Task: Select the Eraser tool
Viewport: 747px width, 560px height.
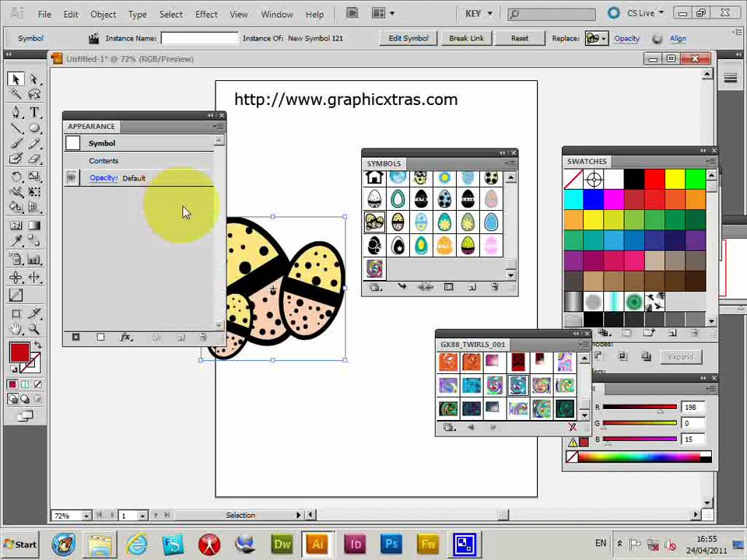Action: pos(33,159)
